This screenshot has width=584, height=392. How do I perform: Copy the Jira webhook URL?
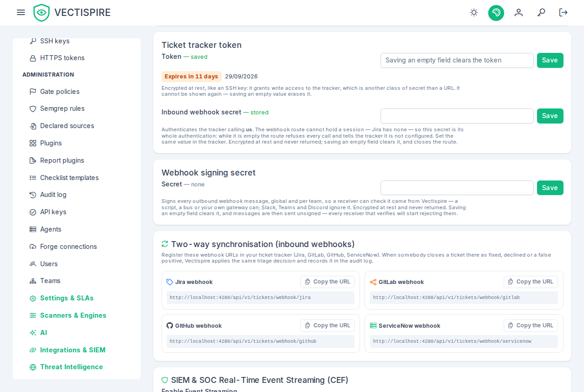(327, 282)
